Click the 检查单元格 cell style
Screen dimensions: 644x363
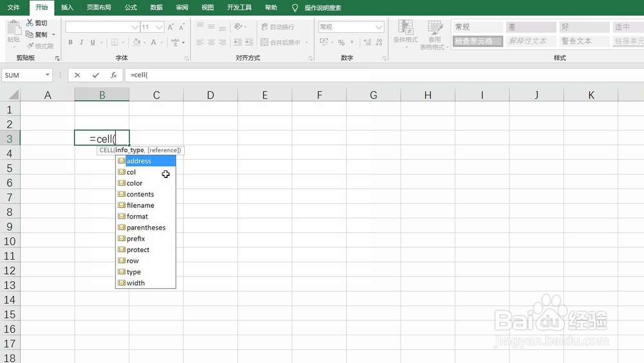(x=478, y=41)
